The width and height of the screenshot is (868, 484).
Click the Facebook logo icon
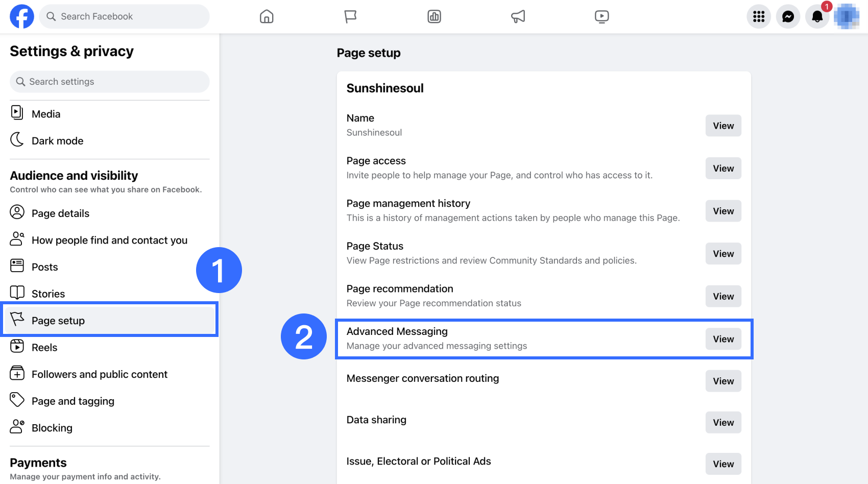coord(22,16)
